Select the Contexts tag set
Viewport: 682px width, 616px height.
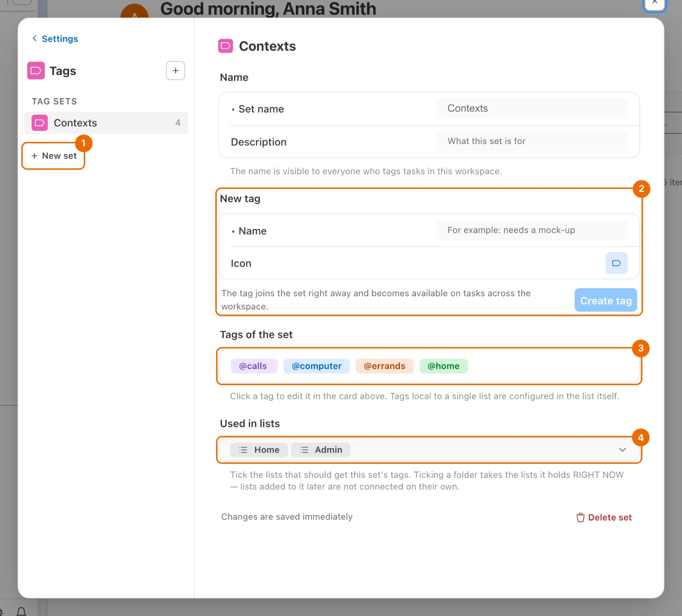pyautogui.click(x=106, y=123)
